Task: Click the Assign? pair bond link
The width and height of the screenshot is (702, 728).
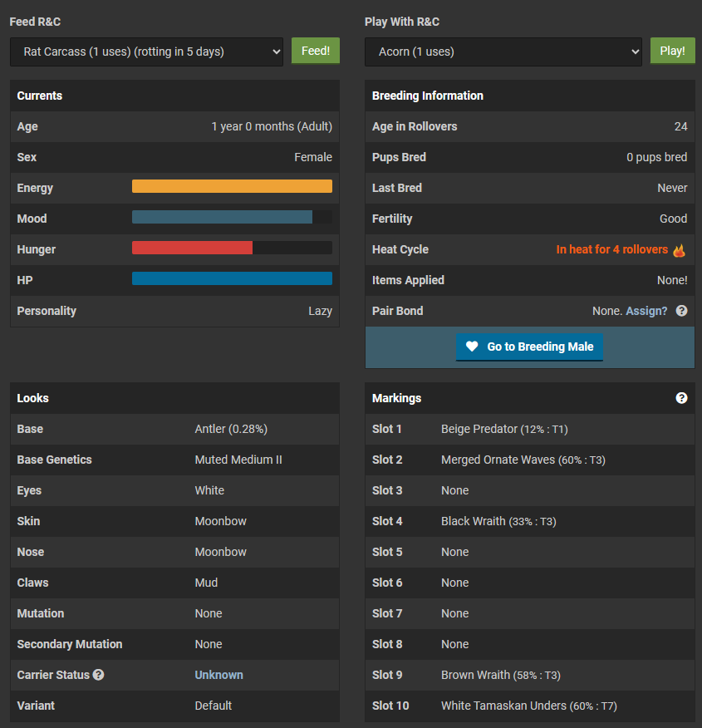Action: pos(646,311)
